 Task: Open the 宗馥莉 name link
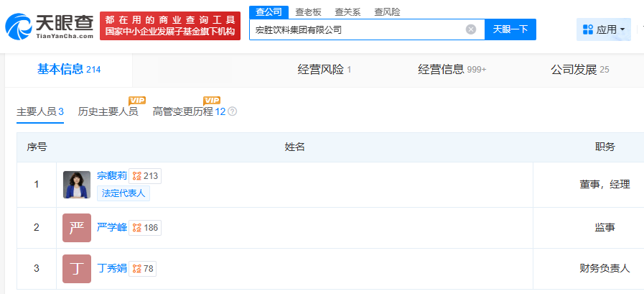tap(112, 176)
